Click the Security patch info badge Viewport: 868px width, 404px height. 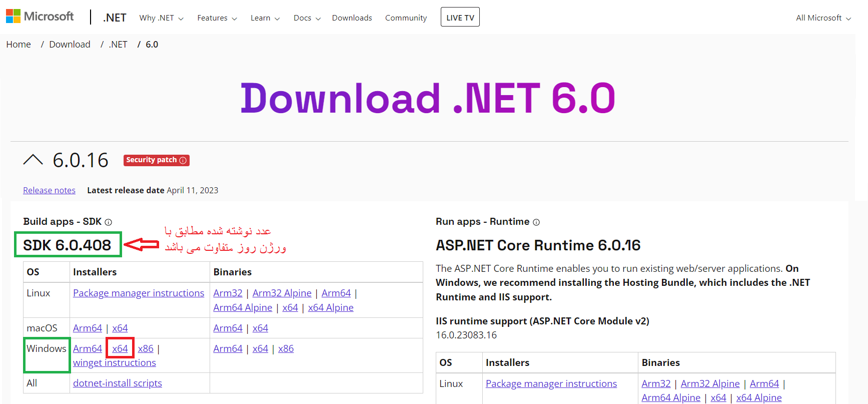click(x=156, y=160)
